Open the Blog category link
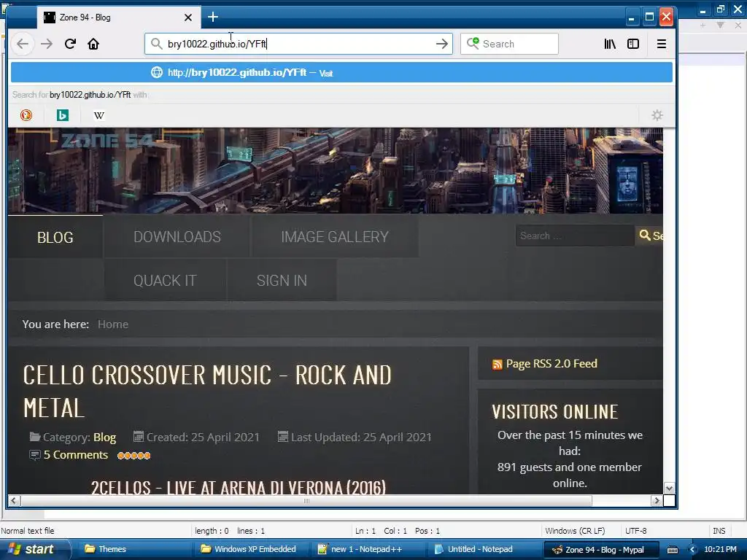The width and height of the screenshot is (747, 560). click(104, 437)
